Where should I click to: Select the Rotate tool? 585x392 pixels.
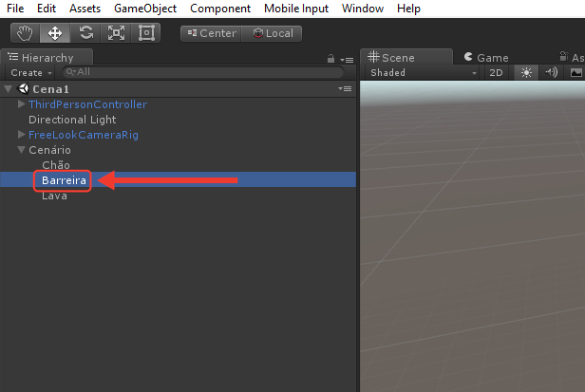tap(85, 33)
